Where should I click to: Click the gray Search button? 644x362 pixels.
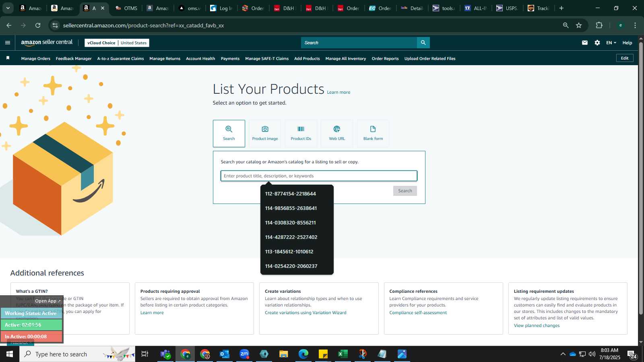[405, 191]
